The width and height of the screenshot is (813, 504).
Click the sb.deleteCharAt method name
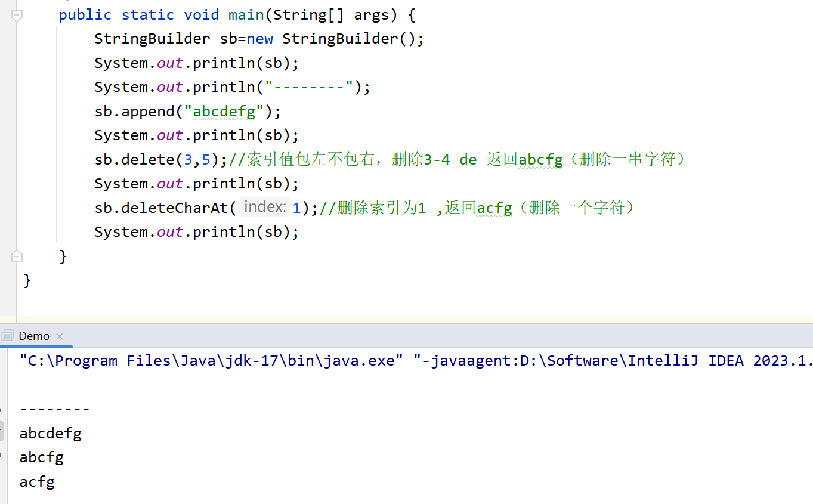[x=175, y=208]
